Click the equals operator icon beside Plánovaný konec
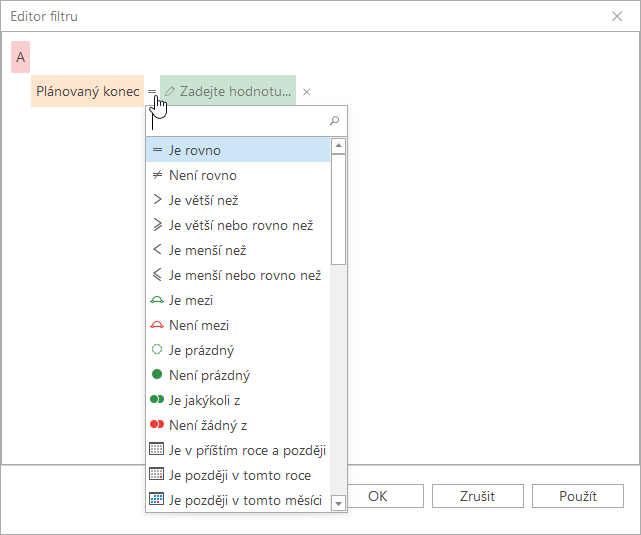This screenshot has width=641, height=535. pos(152,91)
